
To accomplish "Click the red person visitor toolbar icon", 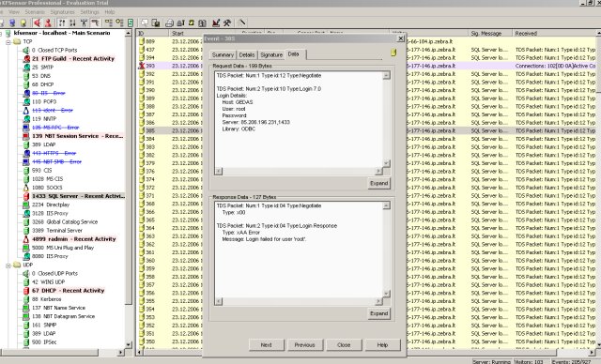I will pyautogui.click(x=48, y=23).
